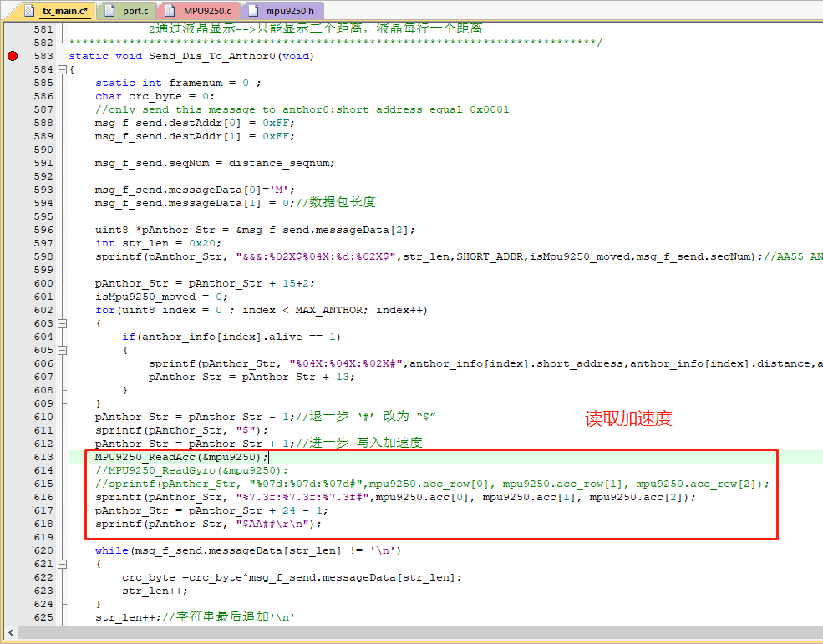Remove the breakpoint on line 583
Screen dimensions: 823x644
coord(13,56)
